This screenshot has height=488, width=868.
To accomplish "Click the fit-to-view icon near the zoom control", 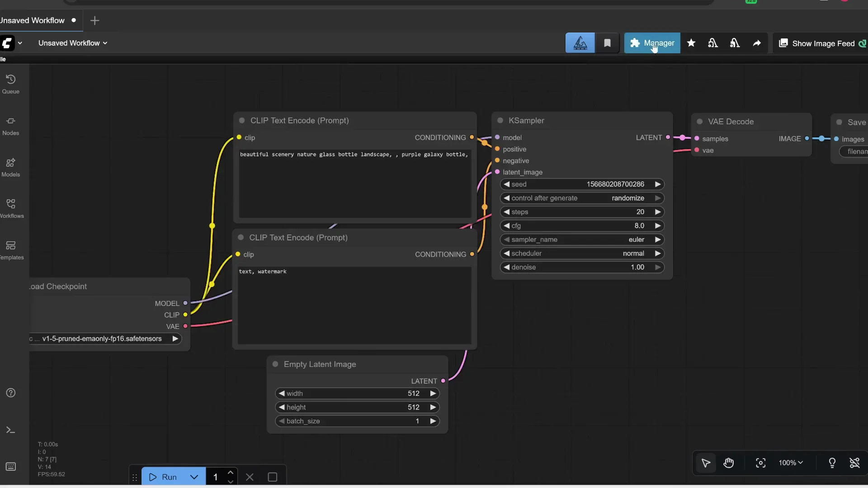I will [x=760, y=463].
